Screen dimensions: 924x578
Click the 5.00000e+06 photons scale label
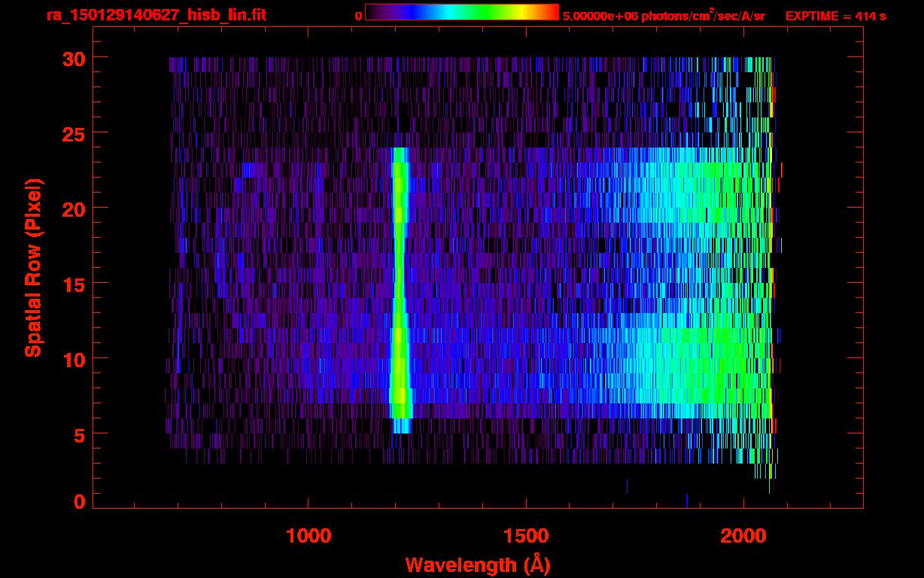tap(664, 16)
